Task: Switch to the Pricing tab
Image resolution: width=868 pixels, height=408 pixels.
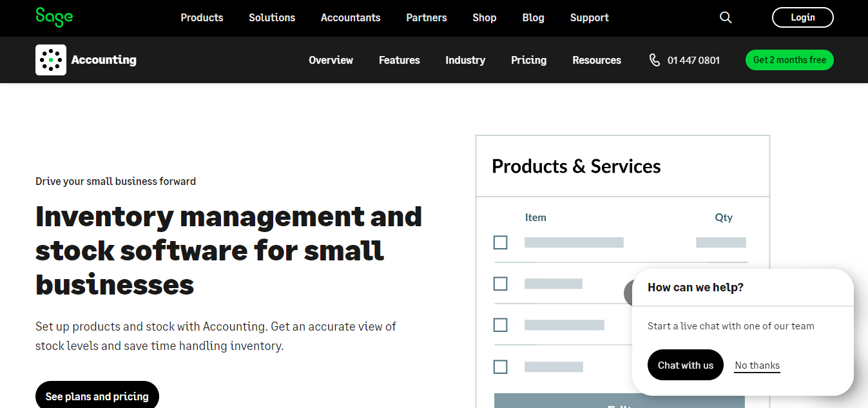Action: pos(528,59)
